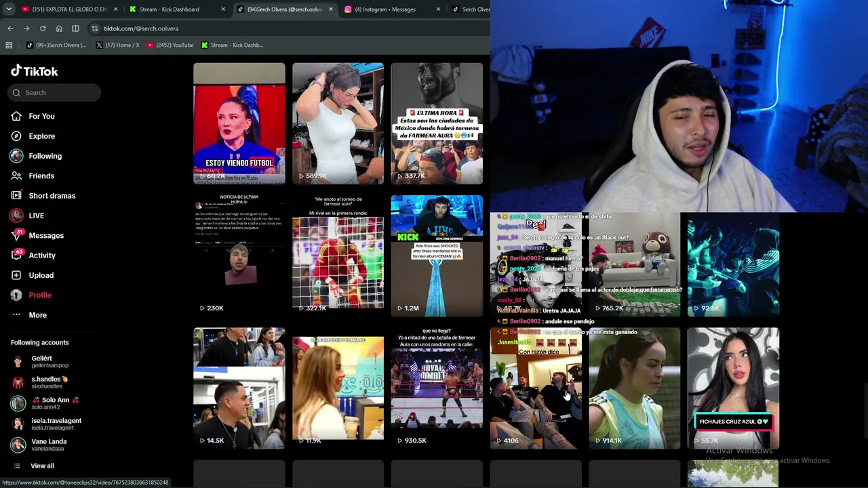Click the TikTok logo
Viewport: 868px width, 488px height.
[x=35, y=71]
